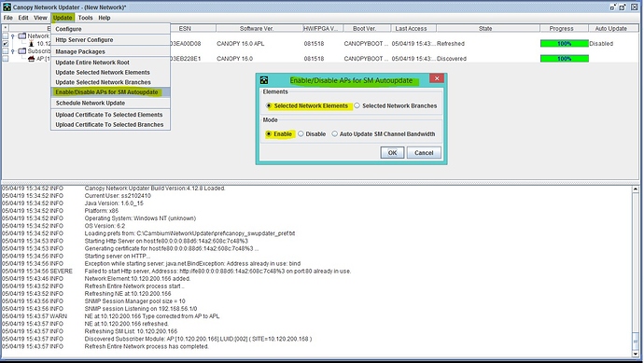Image resolution: width=644 pixels, height=363 pixels.
Task: Choose Upload Certificate To Selected Elements
Action: (x=110, y=115)
